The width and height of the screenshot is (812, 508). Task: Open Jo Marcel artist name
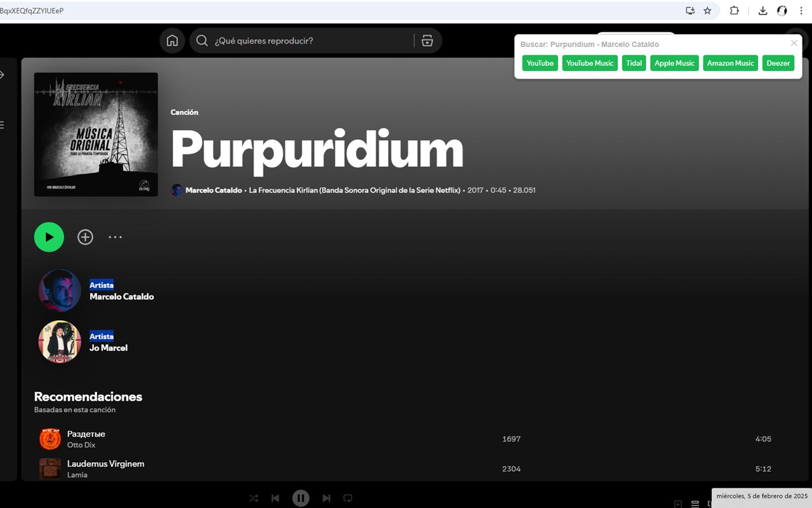(108, 348)
